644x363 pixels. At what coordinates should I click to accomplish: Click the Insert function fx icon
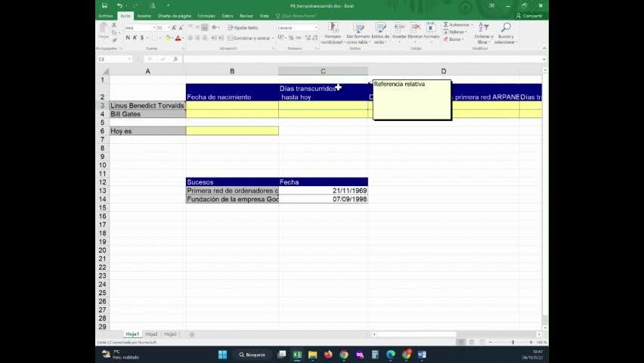point(175,59)
